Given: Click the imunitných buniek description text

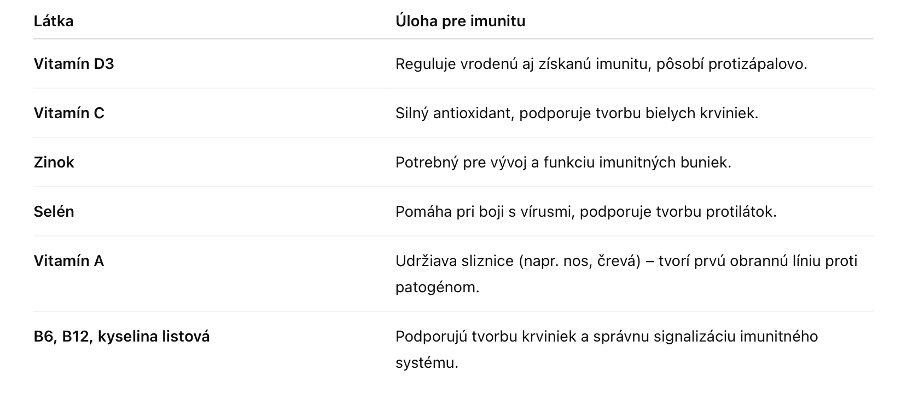Looking at the screenshot, I should [x=563, y=162].
